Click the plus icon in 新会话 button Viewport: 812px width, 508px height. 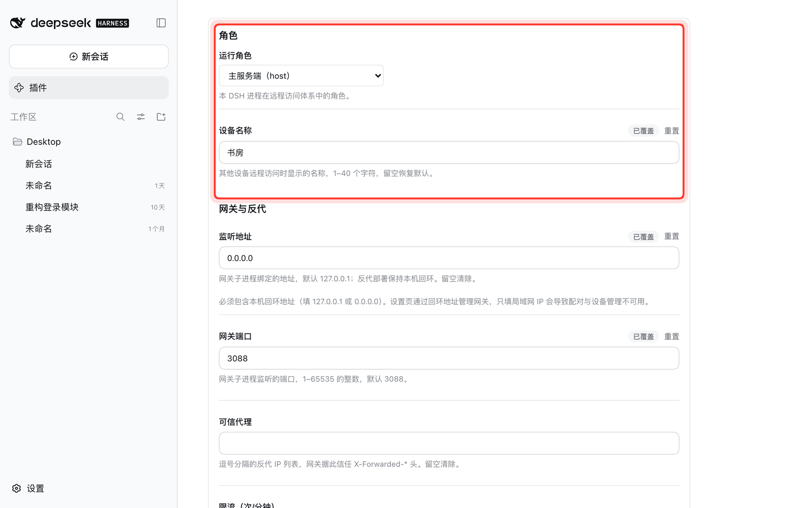pos(74,56)
